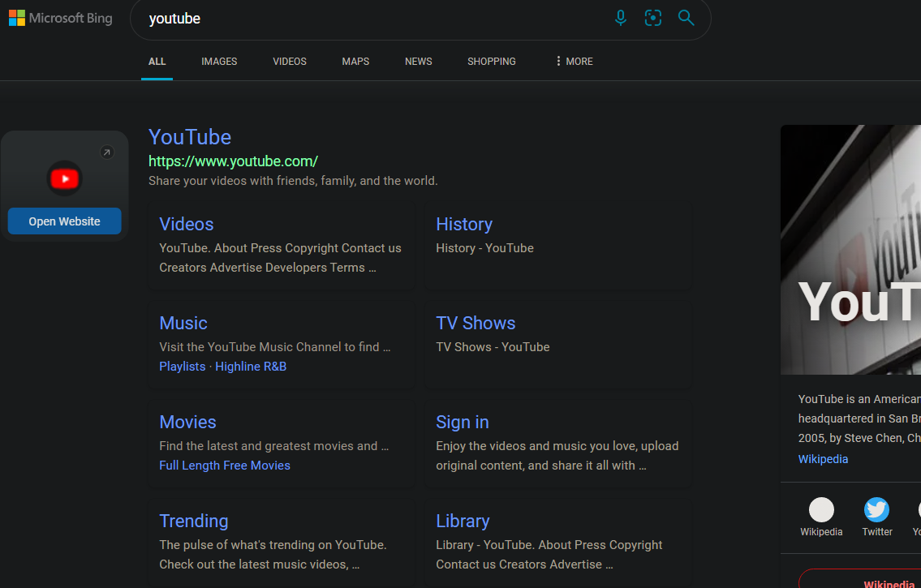Open the Videos sitelink

[x=186, y=224]
